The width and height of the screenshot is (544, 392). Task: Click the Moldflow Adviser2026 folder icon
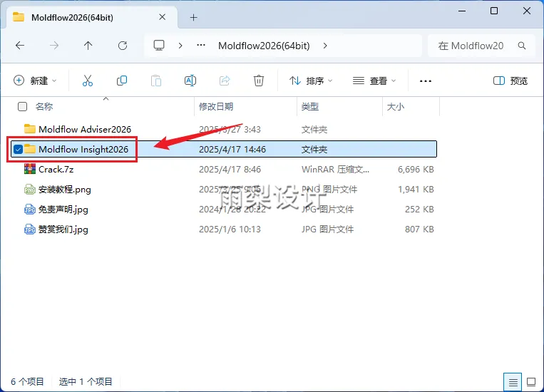[x=30, y=129]
